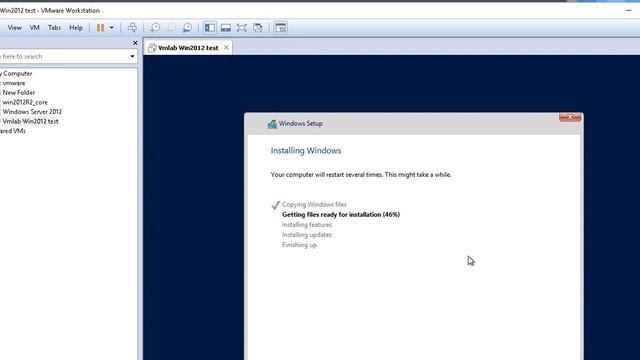Take a snapshot of this virtual machine
Image resolution: width=640 pixels, height=360 pixels.
click(x=155, y=28)
